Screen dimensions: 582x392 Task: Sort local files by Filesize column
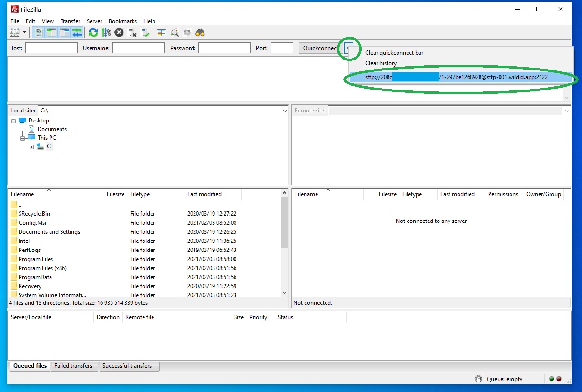(108, 194)
